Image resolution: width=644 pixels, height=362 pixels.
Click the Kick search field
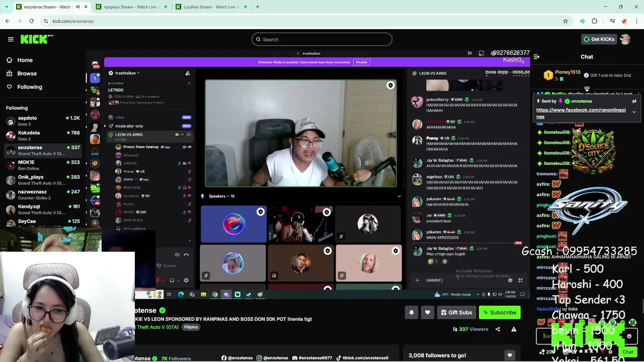pos(322,39)
